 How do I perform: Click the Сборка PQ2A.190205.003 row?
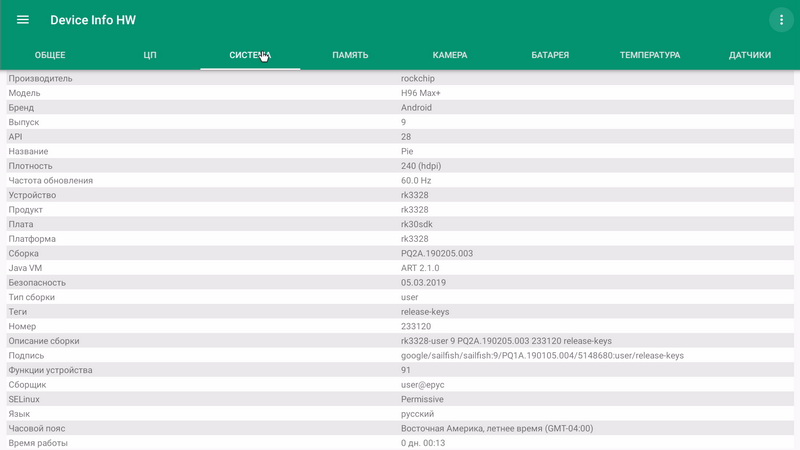[400, 254]
